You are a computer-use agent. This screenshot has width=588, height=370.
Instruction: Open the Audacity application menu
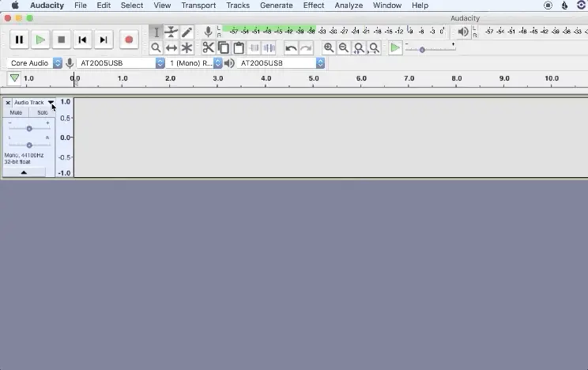pos(47,6)
